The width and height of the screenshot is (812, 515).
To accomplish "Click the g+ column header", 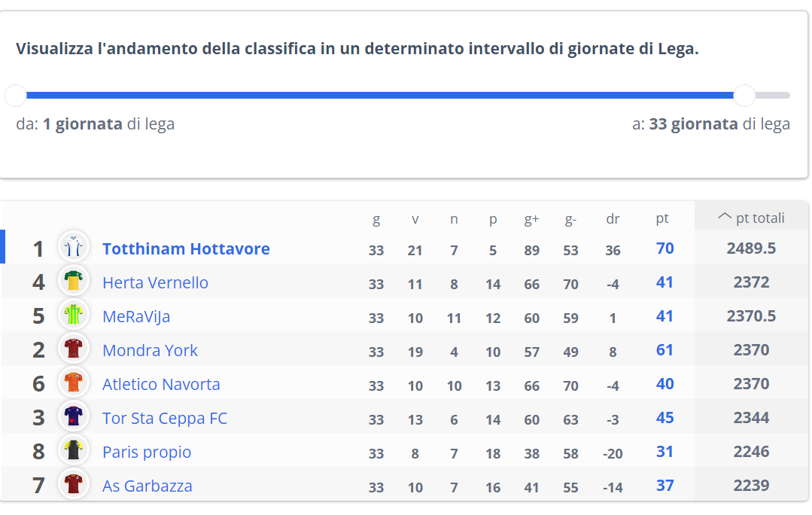I will [x=531, y=219].
